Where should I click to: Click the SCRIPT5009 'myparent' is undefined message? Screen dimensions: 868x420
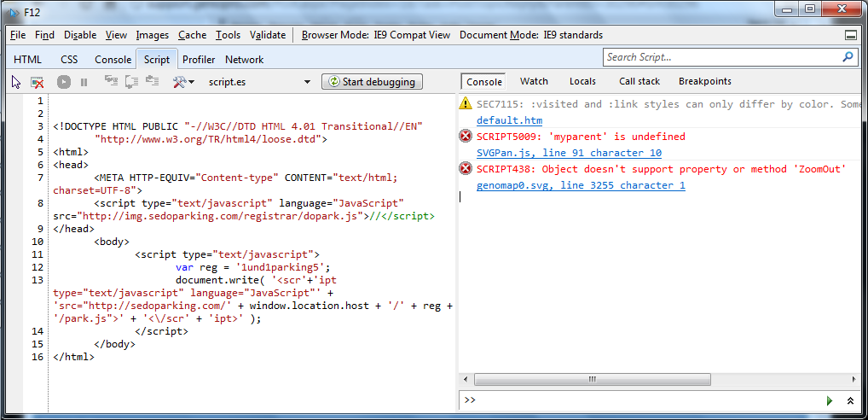click(581, 137)
